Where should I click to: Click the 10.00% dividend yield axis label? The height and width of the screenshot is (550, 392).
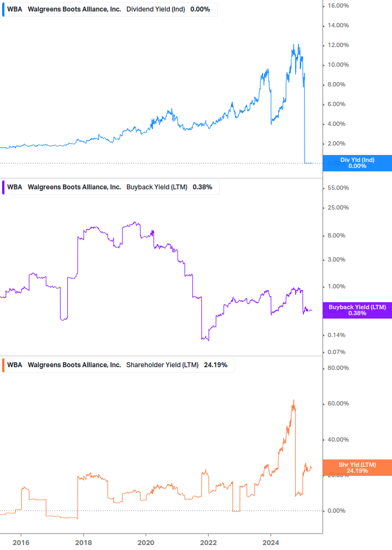338,65
